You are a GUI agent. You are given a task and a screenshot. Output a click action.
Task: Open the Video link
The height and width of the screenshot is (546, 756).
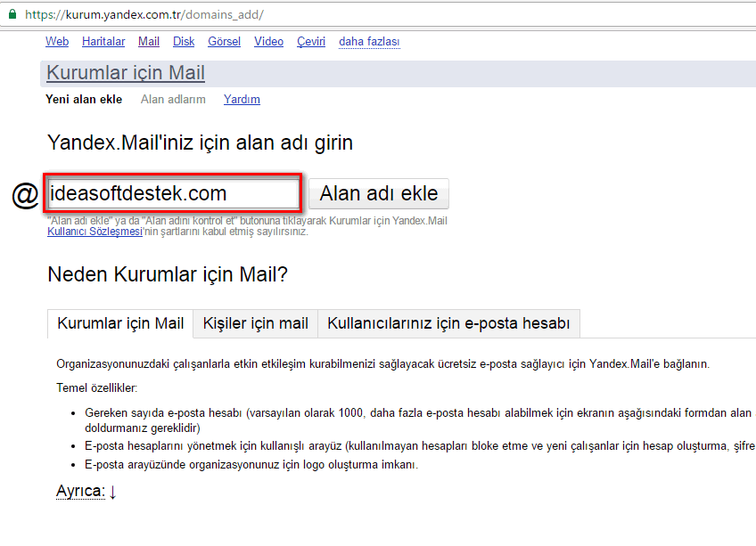[x=268, y=42]
